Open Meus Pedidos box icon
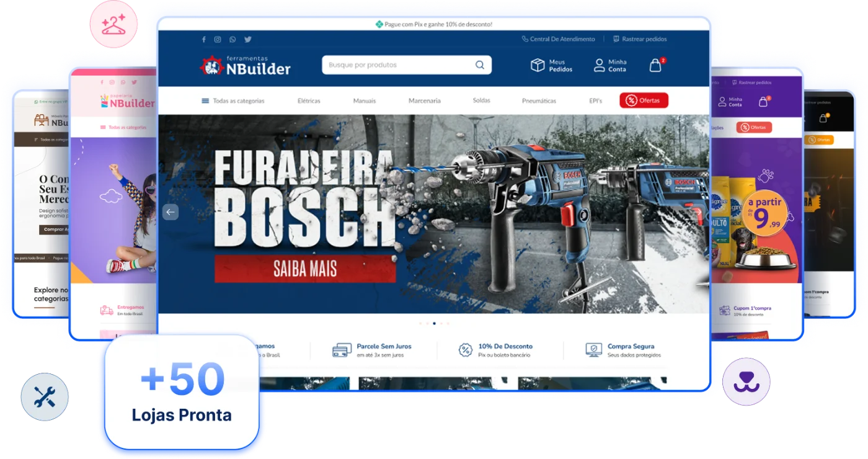868x459 pixels. coord(538,65)
